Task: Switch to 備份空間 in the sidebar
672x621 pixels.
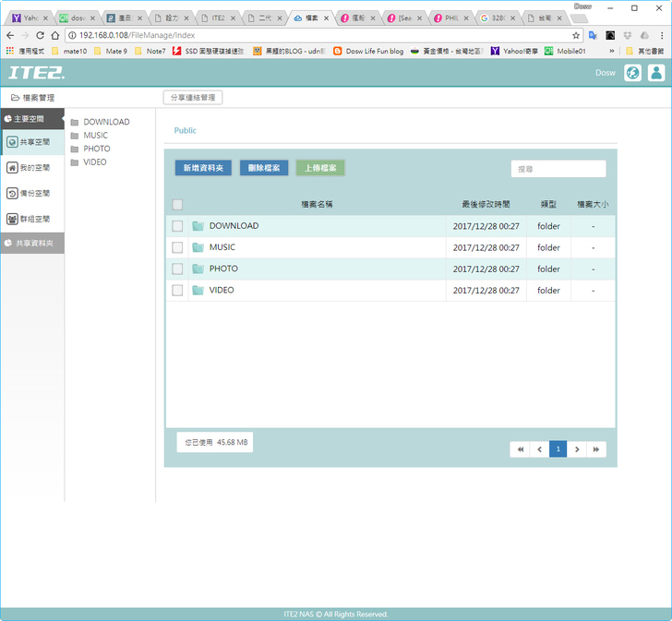Action: pyautogui.click(x=32, y=194)
